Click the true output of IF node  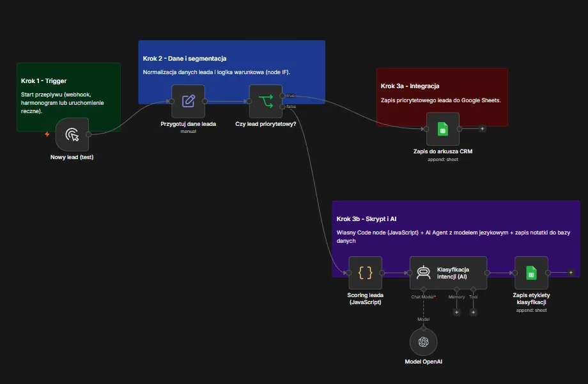282,96
